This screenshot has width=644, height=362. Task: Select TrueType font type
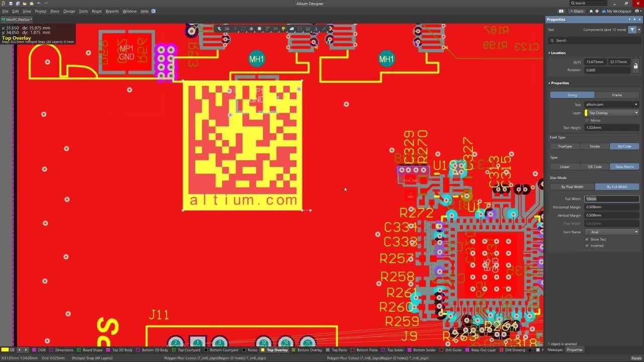coord(565,146)
